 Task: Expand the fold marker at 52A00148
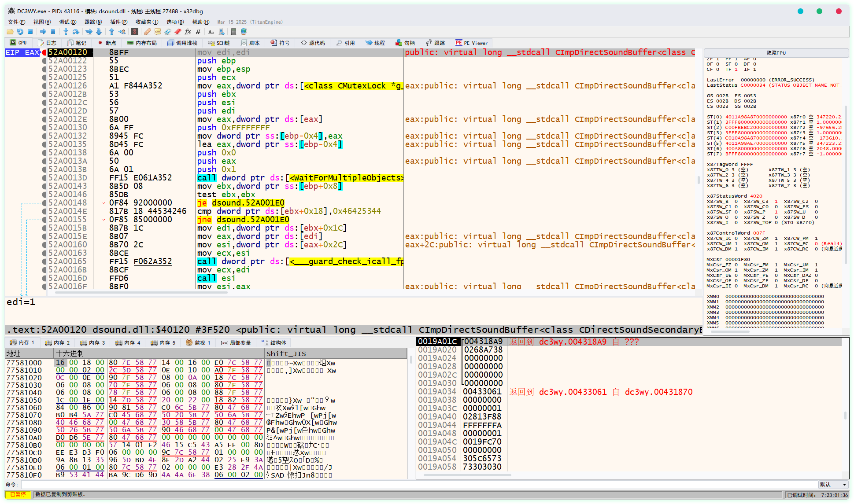(x=104, y=203)
